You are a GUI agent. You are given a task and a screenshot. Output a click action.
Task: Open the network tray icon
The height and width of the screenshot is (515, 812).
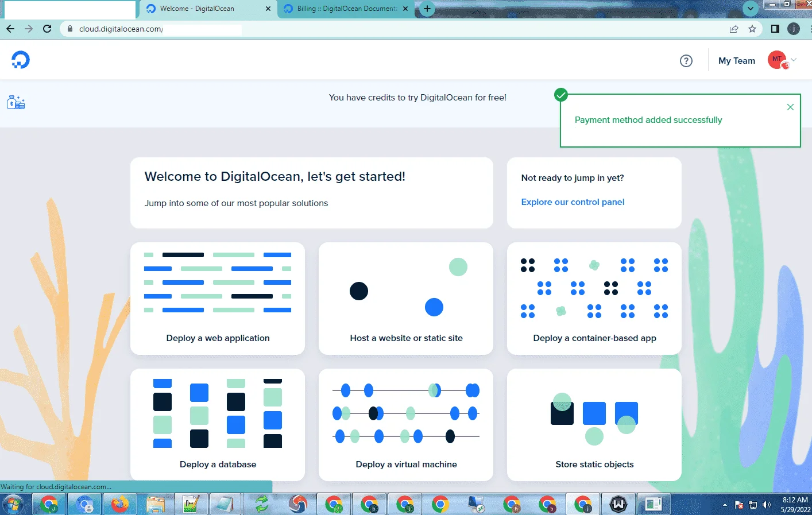coord(753,505)
